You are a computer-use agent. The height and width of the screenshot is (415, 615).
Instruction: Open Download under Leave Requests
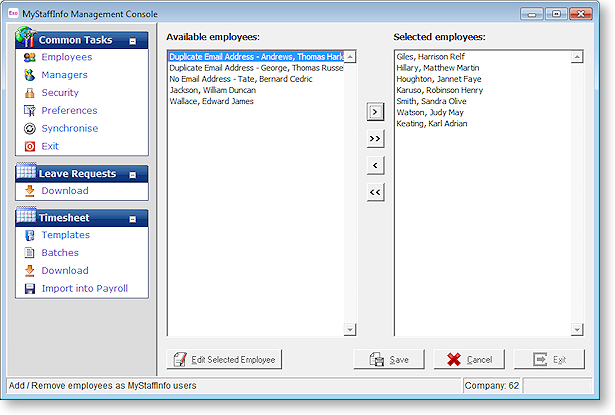(x=64, y=191)
